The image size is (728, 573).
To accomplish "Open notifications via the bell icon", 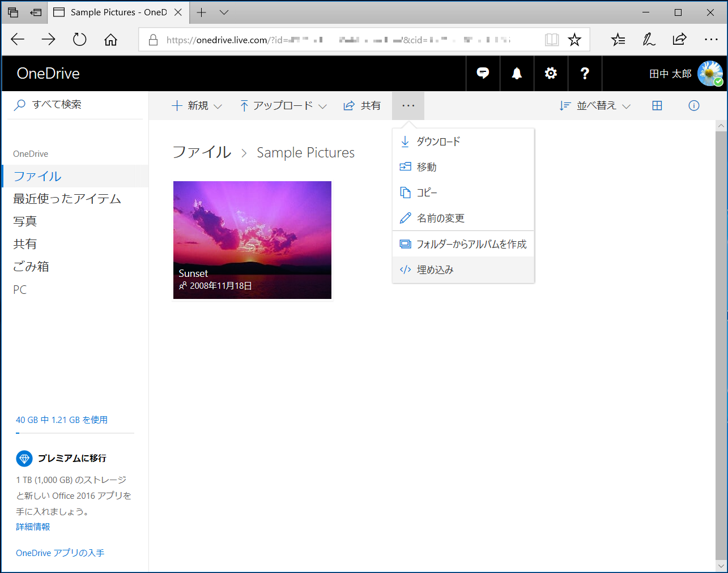I will (x=516, y=73).
